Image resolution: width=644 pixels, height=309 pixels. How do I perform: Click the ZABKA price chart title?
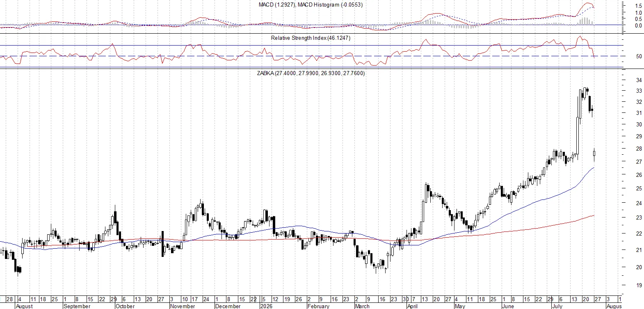[311, 73]
